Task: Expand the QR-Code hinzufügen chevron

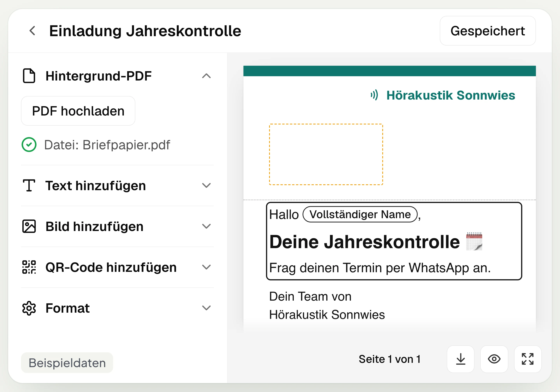Action: pyautogui.click(x=206, y=267)
